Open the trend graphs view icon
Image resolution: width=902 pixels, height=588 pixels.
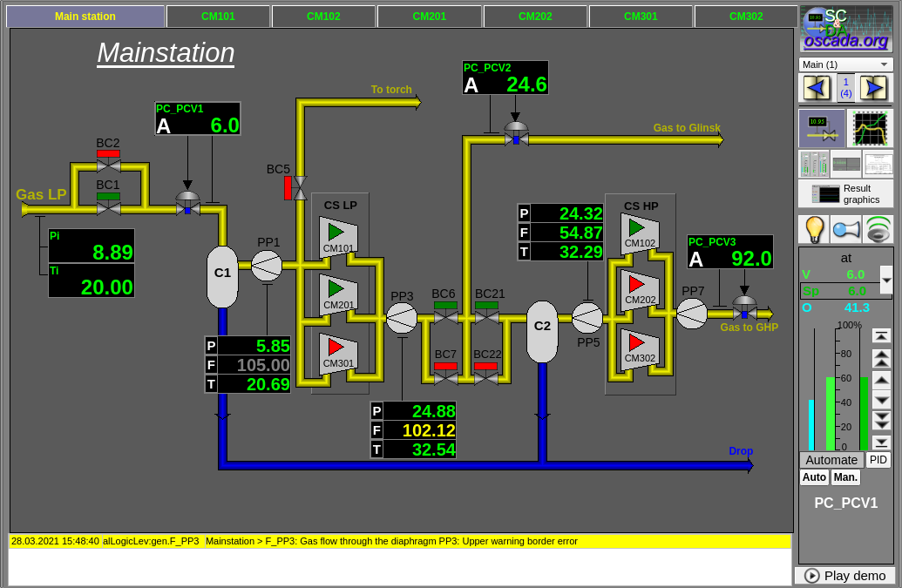point(870,128)
